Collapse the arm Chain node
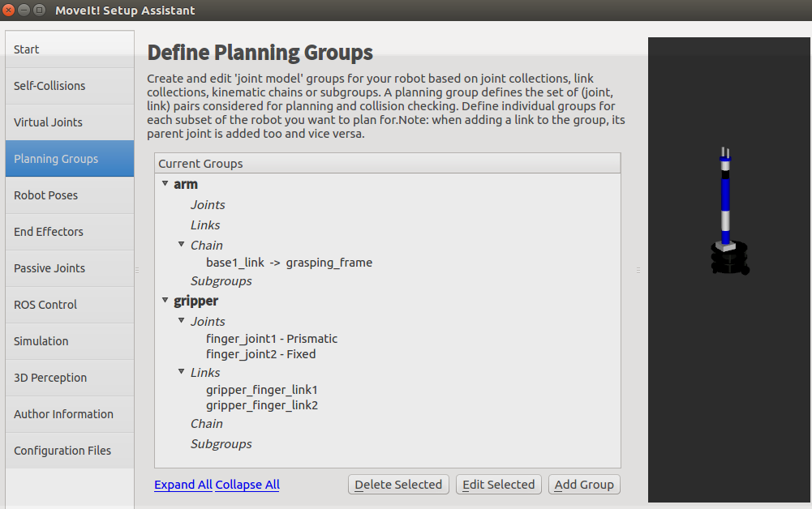Screen dimensions: 812x509 (181, 244)
